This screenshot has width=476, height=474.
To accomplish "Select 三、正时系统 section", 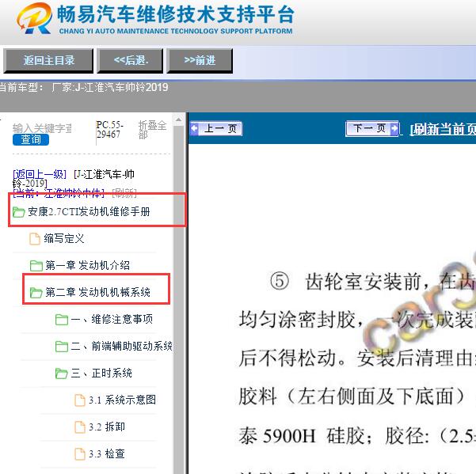I will click(x=101, y=373).
